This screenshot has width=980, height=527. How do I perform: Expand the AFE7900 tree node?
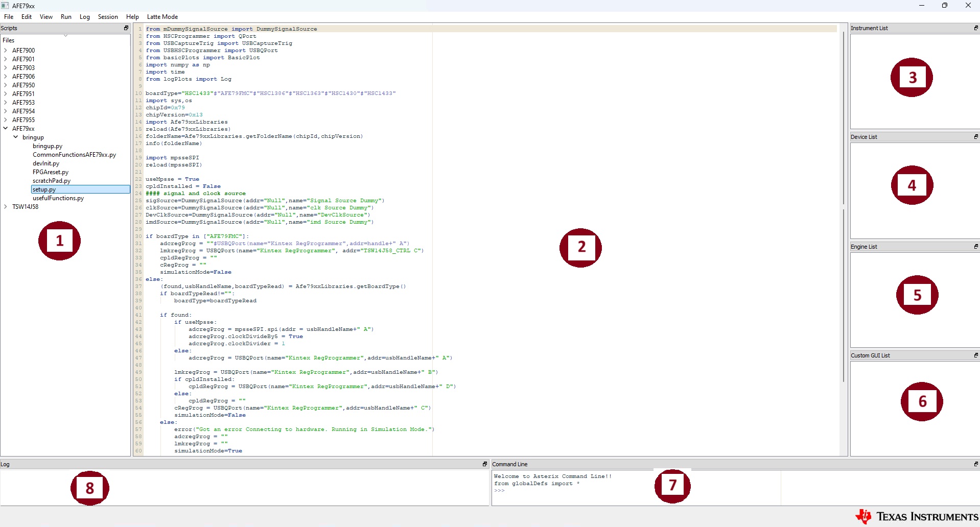(6, 50)
